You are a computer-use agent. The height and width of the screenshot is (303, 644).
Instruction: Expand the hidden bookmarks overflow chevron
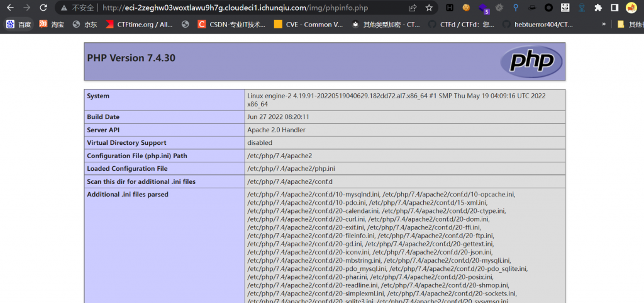coord(604,25)
